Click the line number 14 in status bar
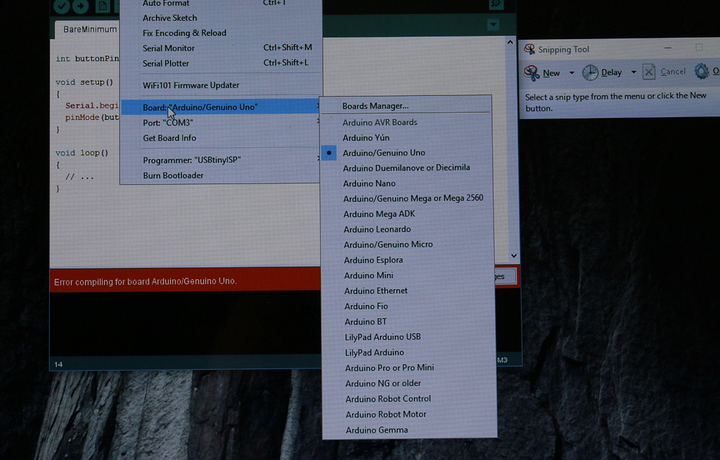 (58, 365)
